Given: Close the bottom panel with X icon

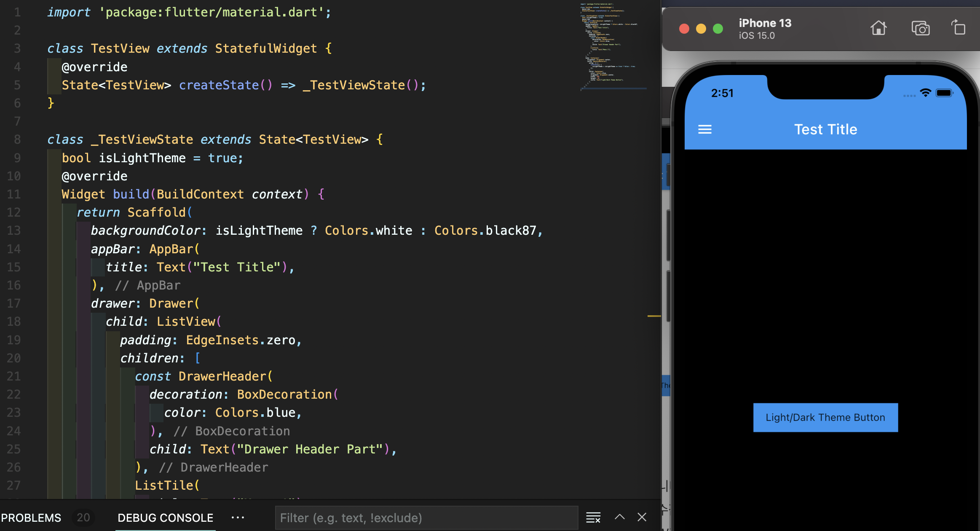Looking at the screenshot, I should coord(642,517).
